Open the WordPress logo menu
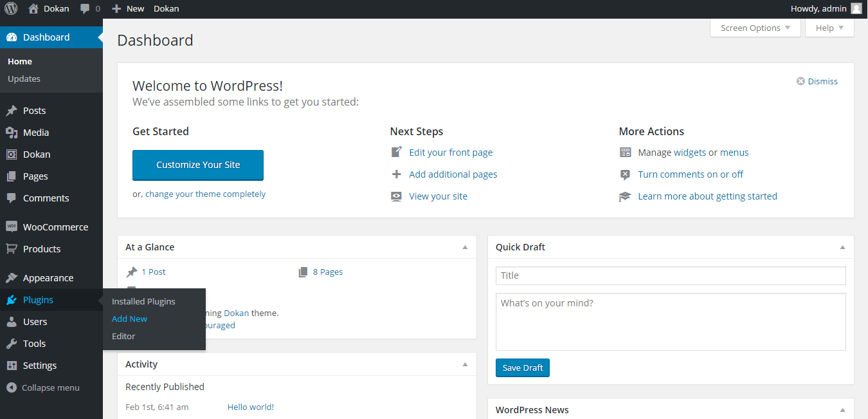This screenshot has width=868, height=419. pyautogui.click(x=11, y=8)
